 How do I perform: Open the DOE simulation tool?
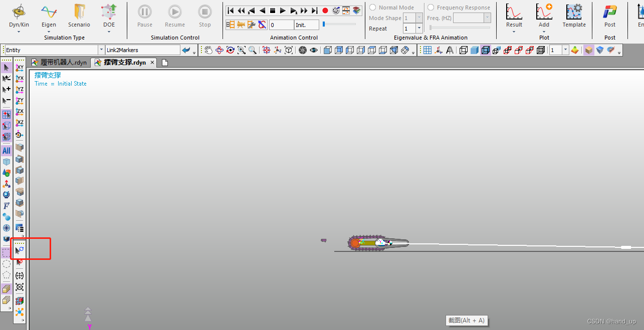(x=109, y=15)
